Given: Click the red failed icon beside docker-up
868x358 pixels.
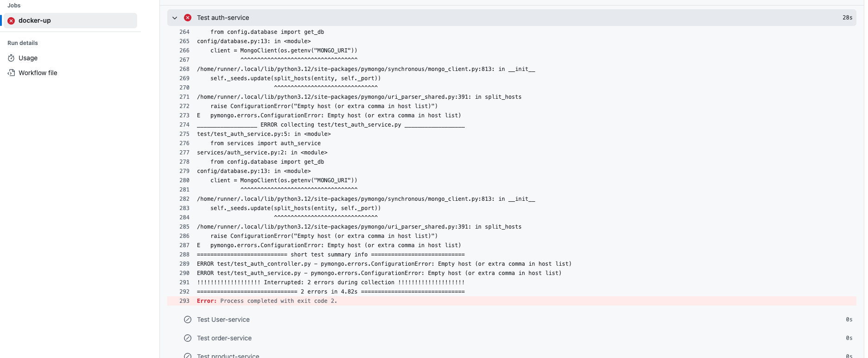Looking at the screenshot, I should click(x=11, y=20).
